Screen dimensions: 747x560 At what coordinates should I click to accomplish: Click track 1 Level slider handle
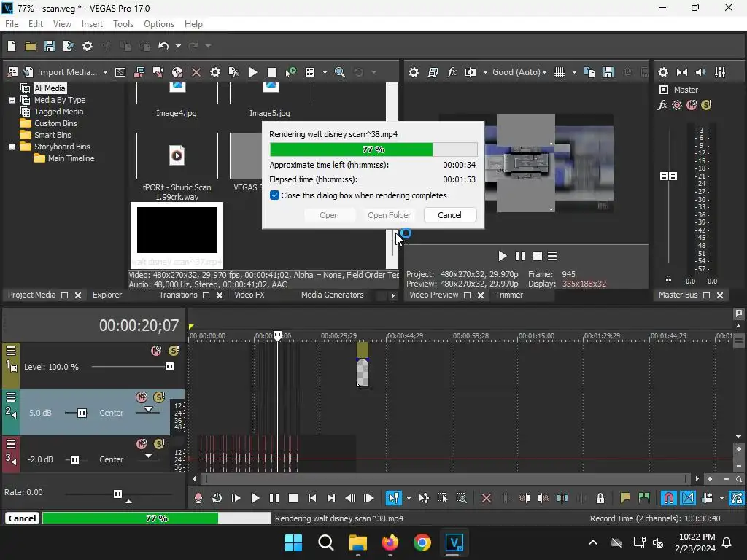(x=169, y=366)
